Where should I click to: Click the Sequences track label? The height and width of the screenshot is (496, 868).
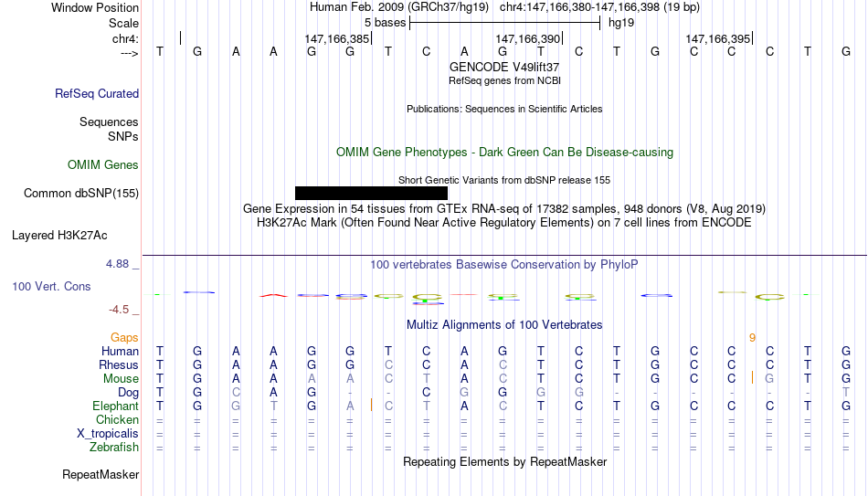pyautogui.click(x=109, y=121)
